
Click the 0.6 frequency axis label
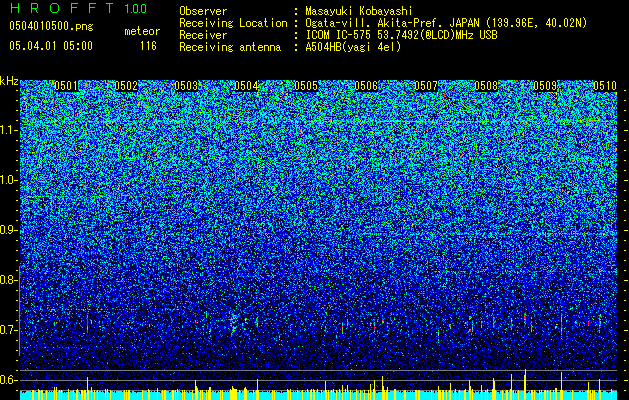tap(7, 380)
